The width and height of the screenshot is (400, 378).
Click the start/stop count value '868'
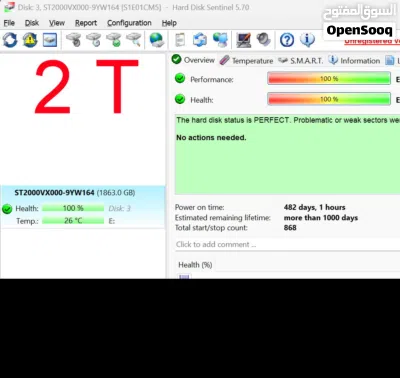290,228
